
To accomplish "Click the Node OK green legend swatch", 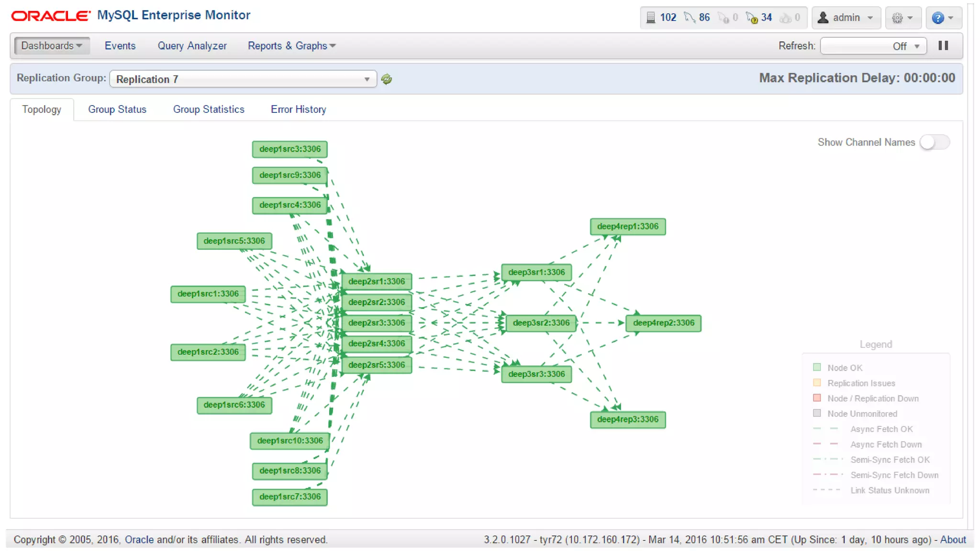I will (817, 367).
